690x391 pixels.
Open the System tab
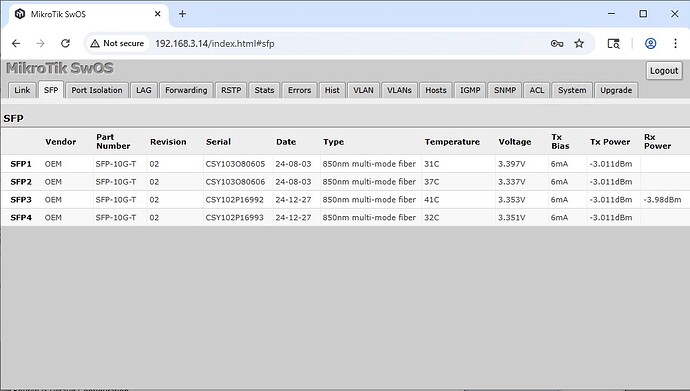[x=572, y=90]
